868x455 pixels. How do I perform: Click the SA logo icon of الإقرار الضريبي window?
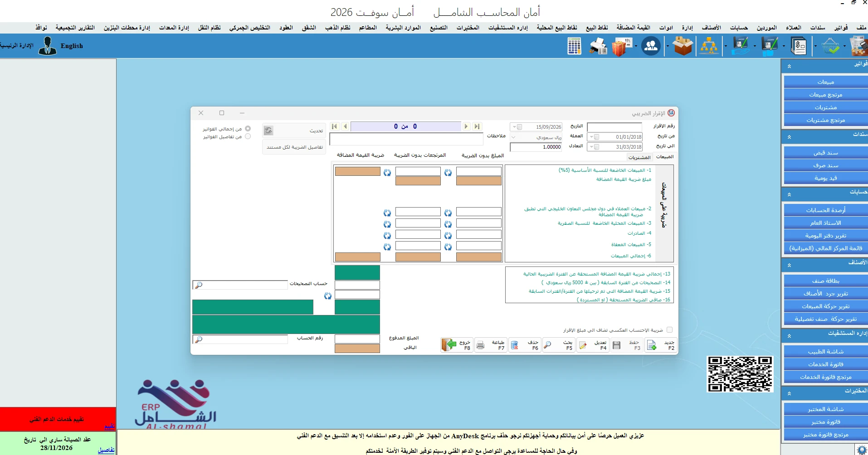point(671,113)
